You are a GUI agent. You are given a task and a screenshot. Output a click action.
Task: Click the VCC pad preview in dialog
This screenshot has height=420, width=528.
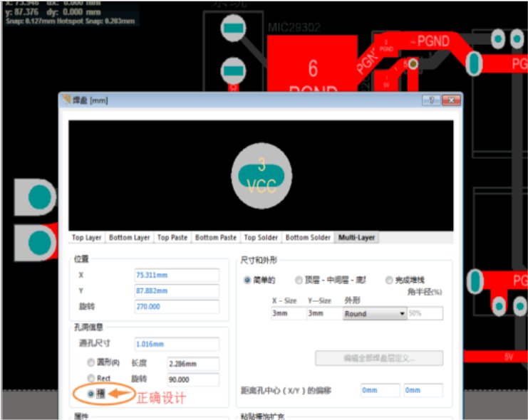pyautogui.click(x=262, y=175)
